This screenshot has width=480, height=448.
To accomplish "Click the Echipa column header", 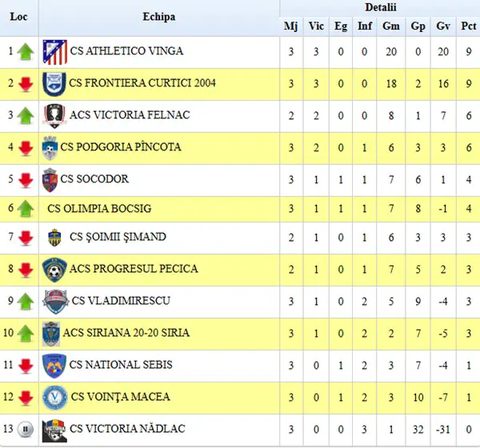I will (x=159, y=17).
